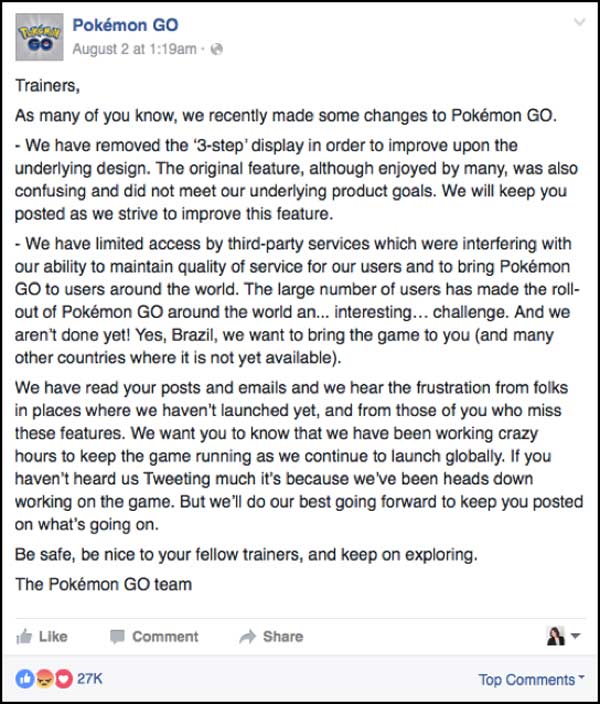Click the globe public-privacy icon
Image resolution: width=600 pixels, height=704 pixels.
click(x=217, y=48)
